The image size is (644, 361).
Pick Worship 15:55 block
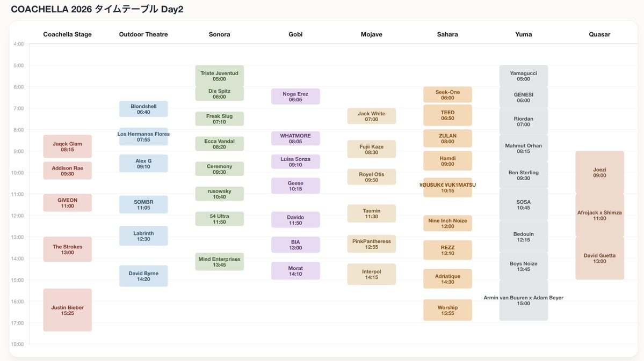click(x=447, y=310)
